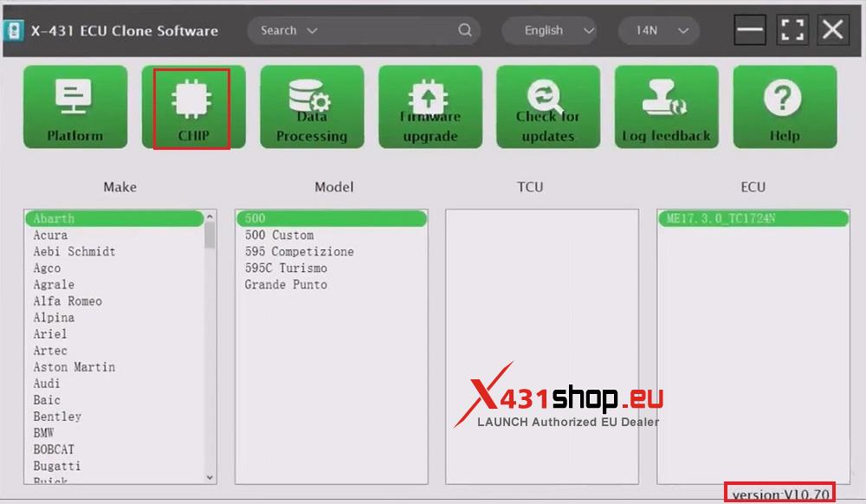Select Abarth in Make list

pos(114,218)
